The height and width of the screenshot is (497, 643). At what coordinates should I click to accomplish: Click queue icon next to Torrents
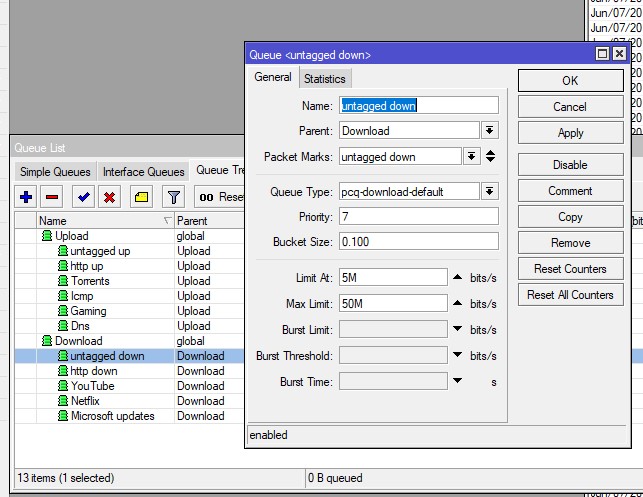point(63,281)
